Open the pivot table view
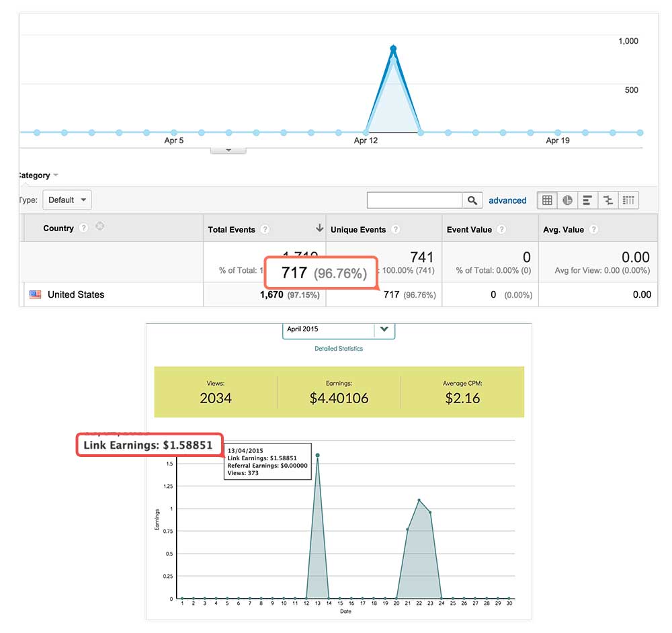Viewport: 672px width, 633px height. pyautogui.click(x=628, y=200)
